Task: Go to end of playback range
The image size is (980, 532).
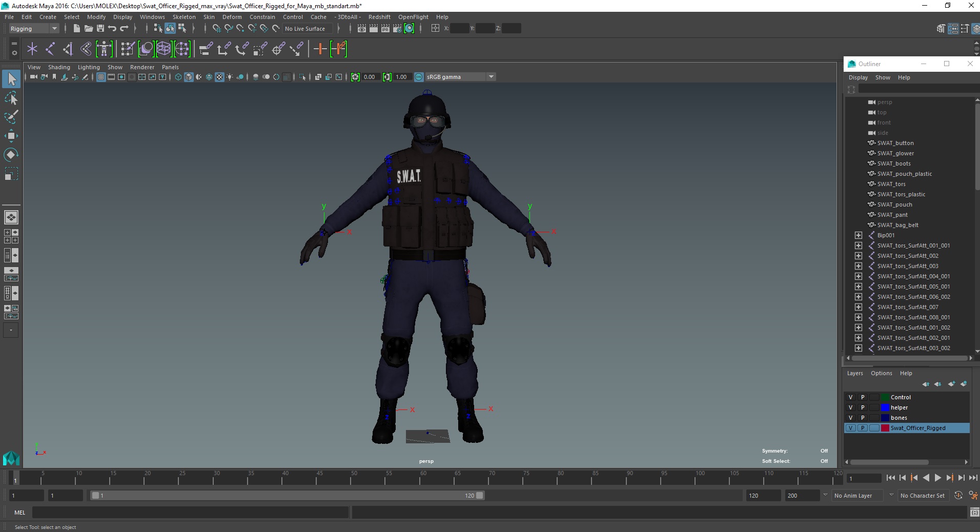Action: (x=973, y=478)
